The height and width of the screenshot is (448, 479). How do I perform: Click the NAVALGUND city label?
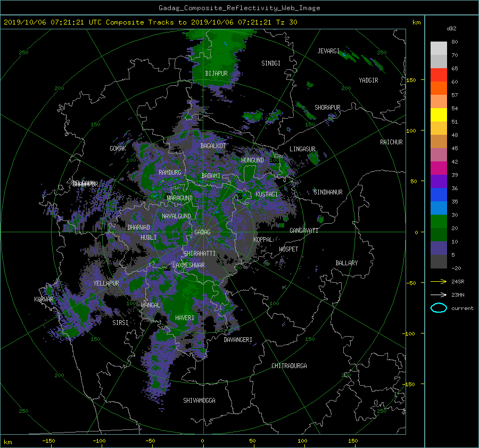[x=176, y=216]
